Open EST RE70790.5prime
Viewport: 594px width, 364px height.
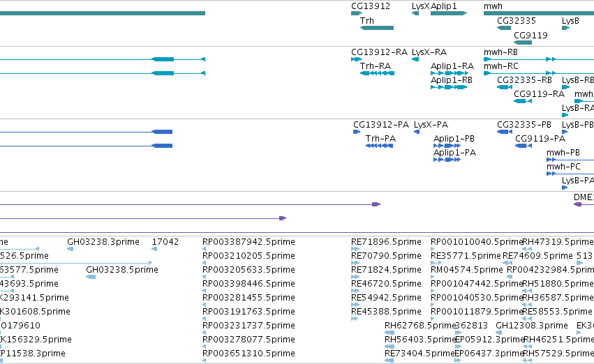click(x=386, y=256)
